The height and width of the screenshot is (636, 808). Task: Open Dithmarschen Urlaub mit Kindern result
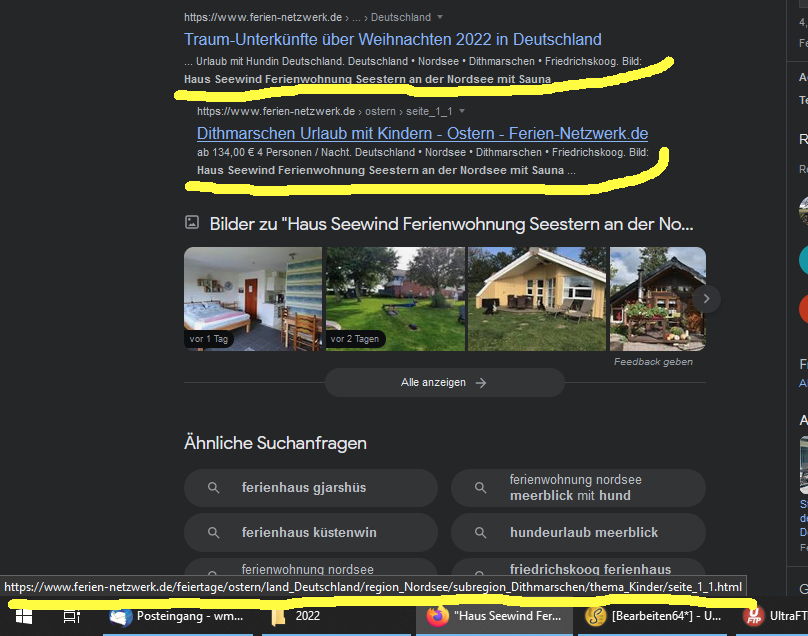tap(423, 133)
